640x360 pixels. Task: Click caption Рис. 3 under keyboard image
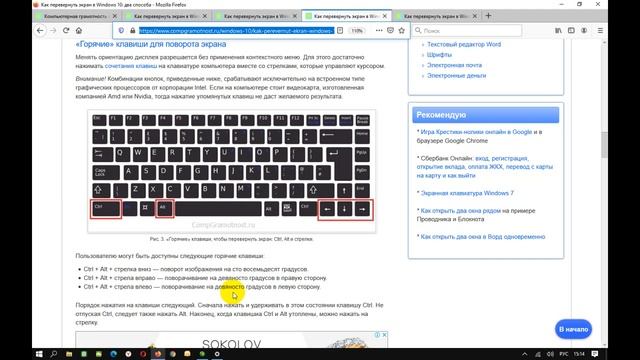click(x=231, y=239)
